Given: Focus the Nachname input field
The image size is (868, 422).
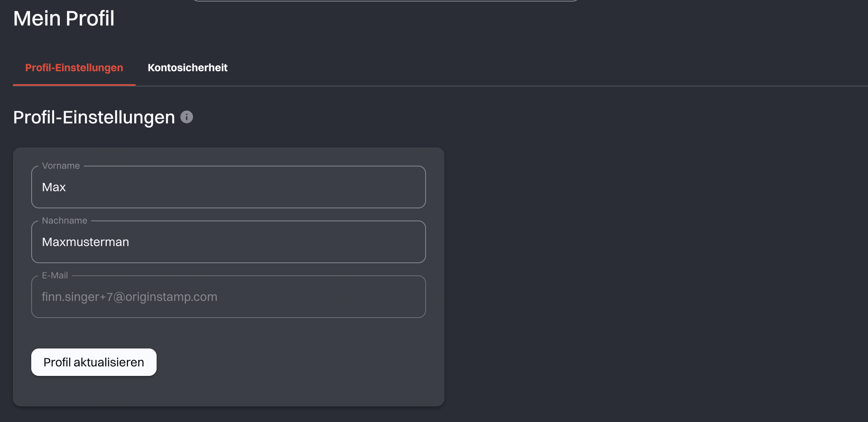Looking at the screenshot, I should click(229, 242).
